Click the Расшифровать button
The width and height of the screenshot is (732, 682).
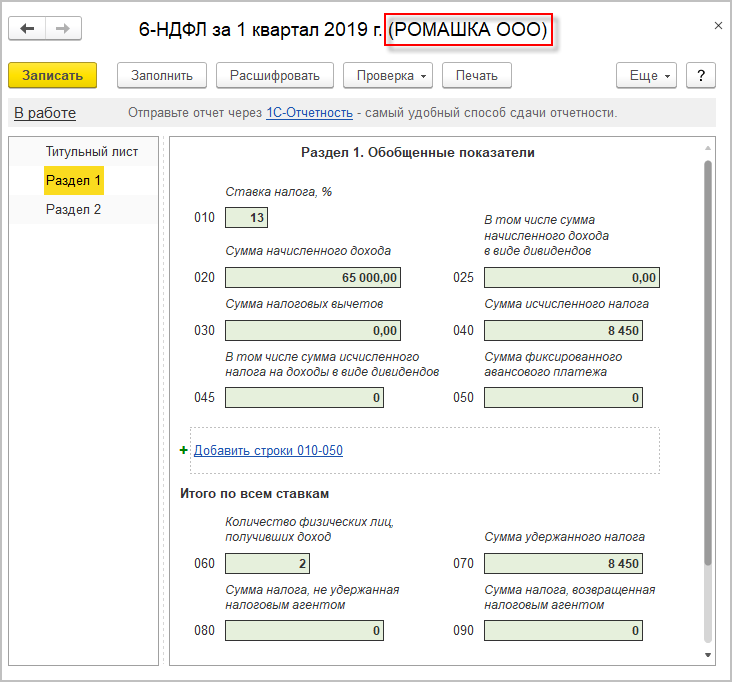click(274, 75)
